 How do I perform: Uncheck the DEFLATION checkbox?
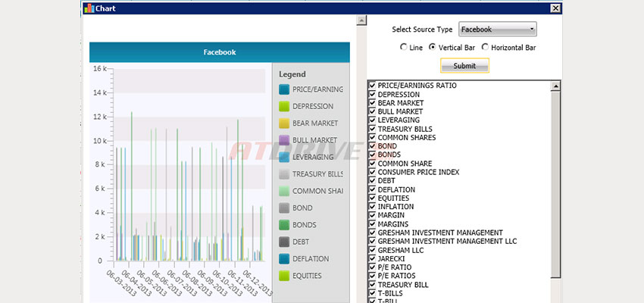coord(373,189)
